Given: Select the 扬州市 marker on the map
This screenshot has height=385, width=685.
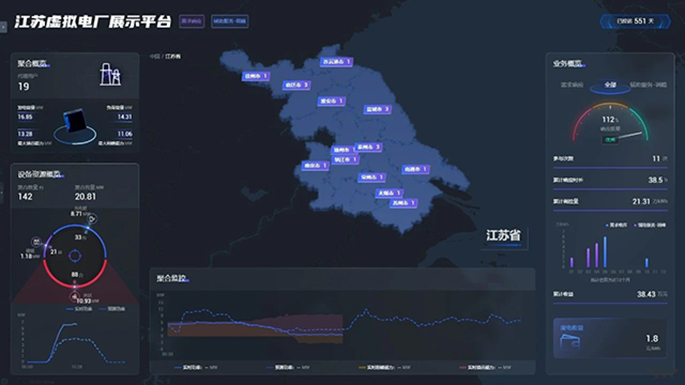Looking at the screenshot, I should 344,150.
